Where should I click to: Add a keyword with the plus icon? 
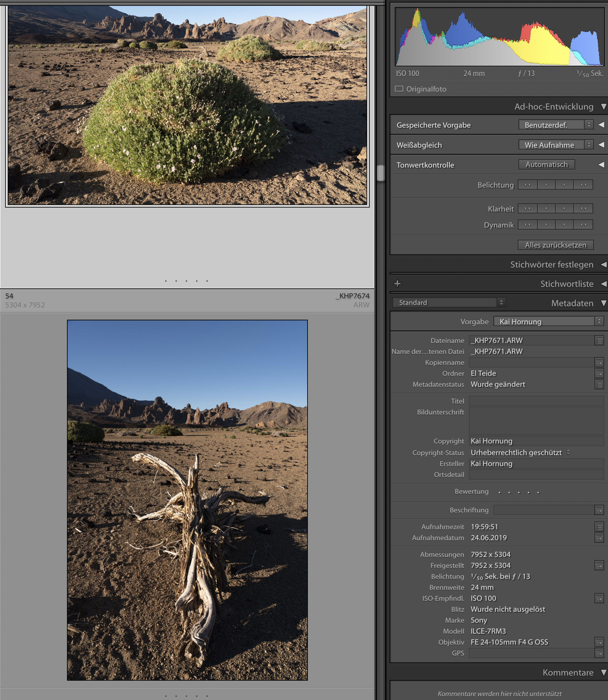[x=397, y=284]
